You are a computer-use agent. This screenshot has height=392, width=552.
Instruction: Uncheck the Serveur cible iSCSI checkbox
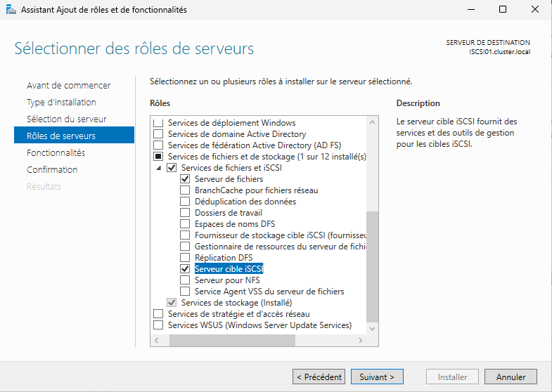pos(185,269)
